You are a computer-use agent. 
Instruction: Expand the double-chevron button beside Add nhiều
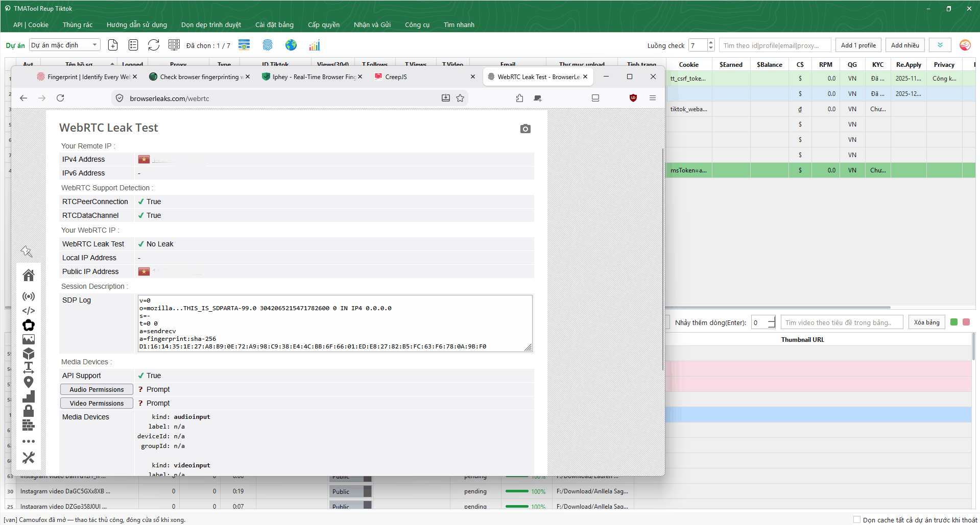tap(940, 45)
